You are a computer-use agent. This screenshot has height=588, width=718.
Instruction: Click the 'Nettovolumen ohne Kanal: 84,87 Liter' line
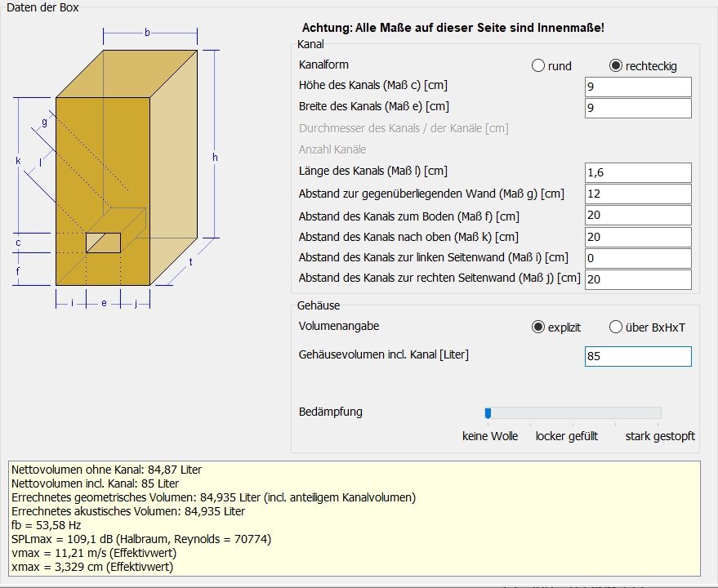click(x=106, y=470)
